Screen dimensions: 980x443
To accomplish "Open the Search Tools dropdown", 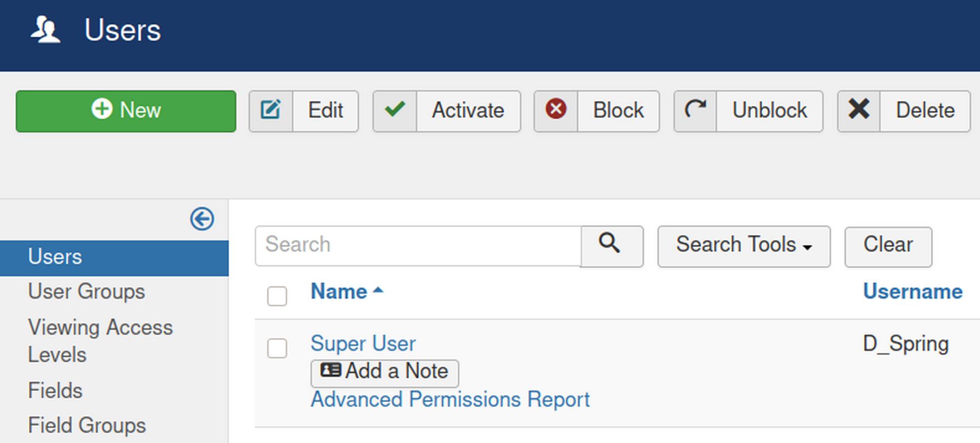I will (x=743, y=246).
